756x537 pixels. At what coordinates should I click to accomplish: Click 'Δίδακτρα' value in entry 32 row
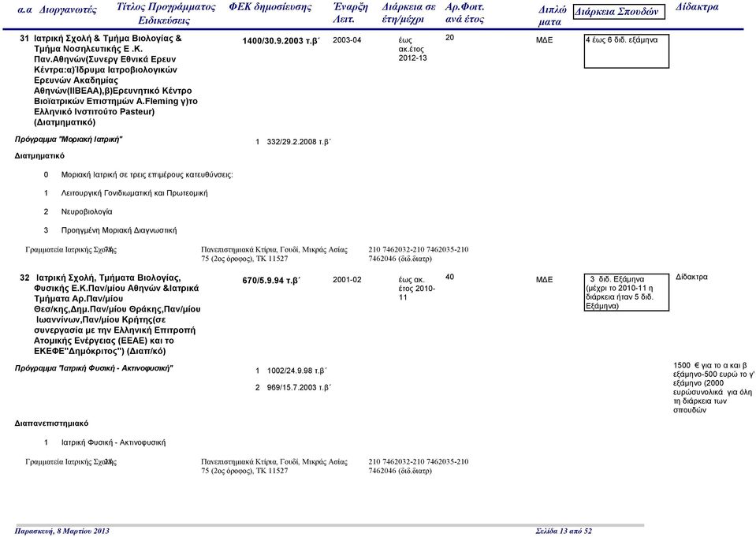pos(691,277)
